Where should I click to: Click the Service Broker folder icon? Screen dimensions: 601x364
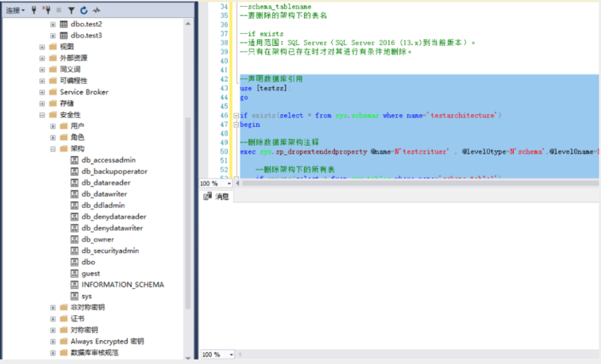point(53,92)
